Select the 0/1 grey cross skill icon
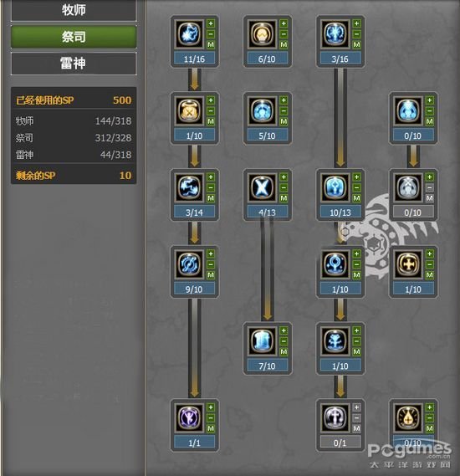This screenshot has height=476, width=460. click(x=335, y=417)
